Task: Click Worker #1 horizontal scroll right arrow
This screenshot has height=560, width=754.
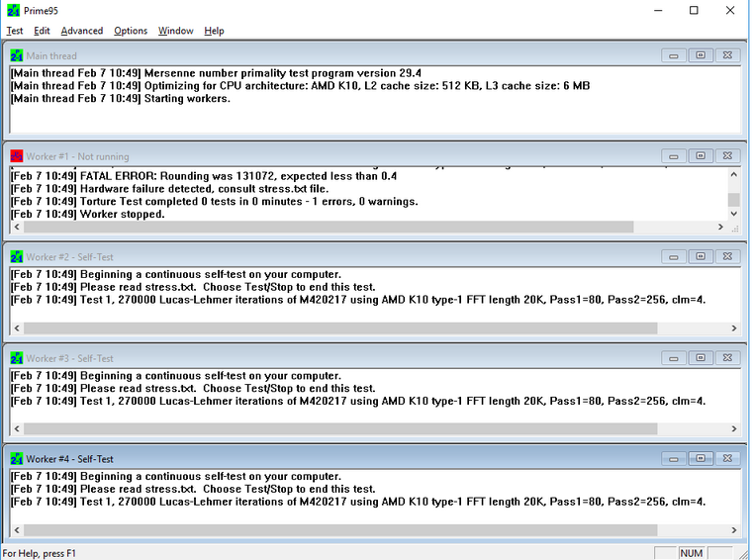Action: point(720,227)
